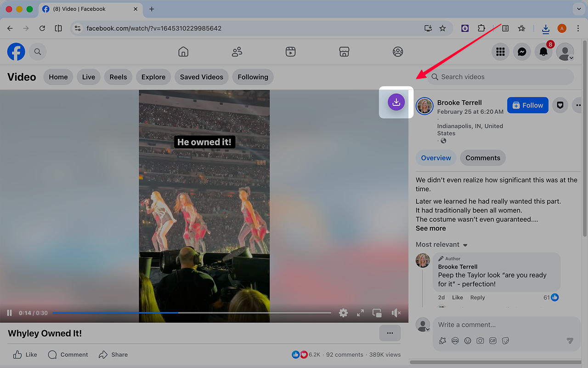Open video options menu below player
Viewport: 588px width, 368px height.
tap(390, 333)
